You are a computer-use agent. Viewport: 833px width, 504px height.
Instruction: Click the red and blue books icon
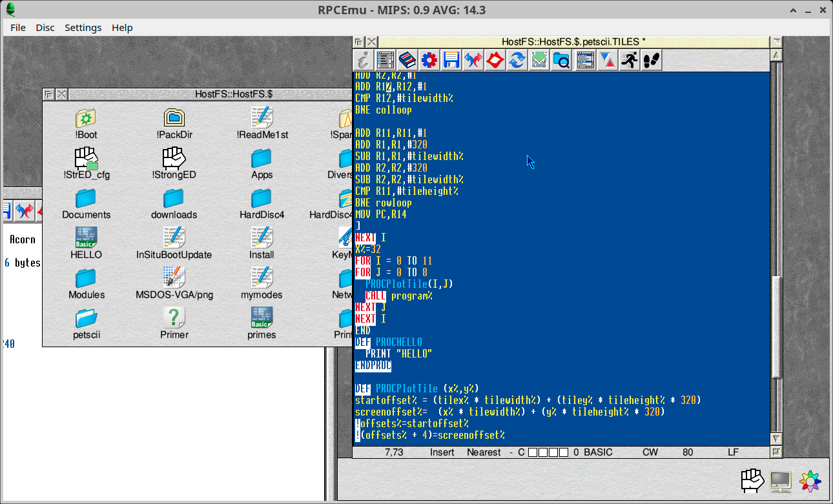[x=407, y=60]
